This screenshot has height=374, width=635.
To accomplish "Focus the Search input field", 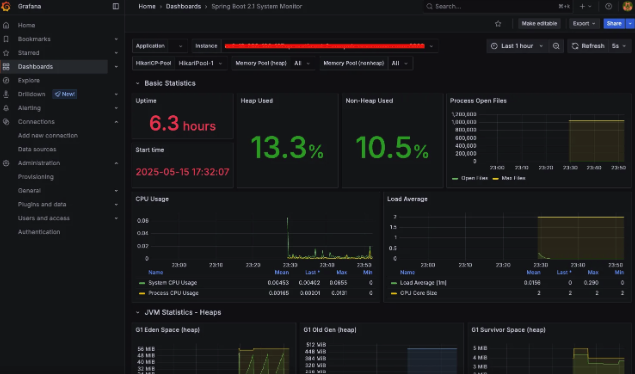I will (x=497, y=6).
